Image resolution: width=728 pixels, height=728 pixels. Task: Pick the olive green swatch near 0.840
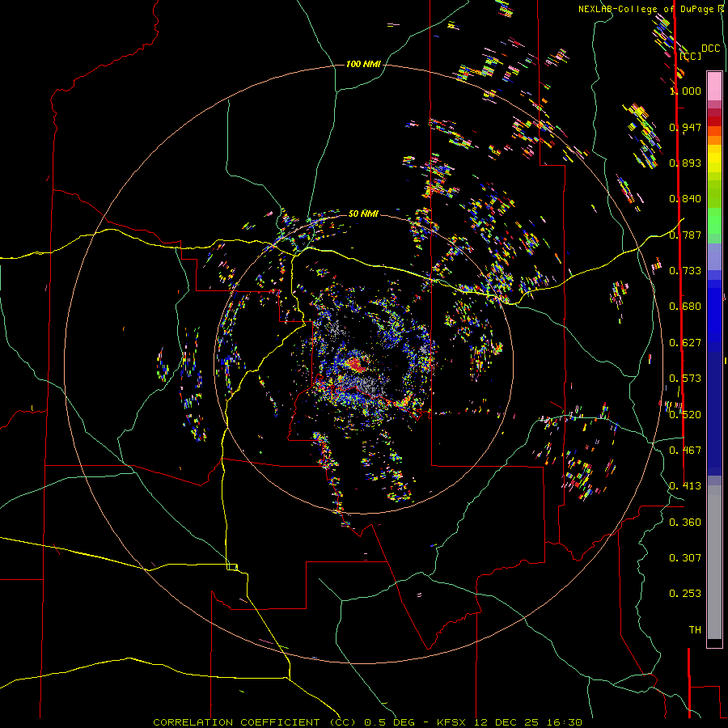pos(714,194)
